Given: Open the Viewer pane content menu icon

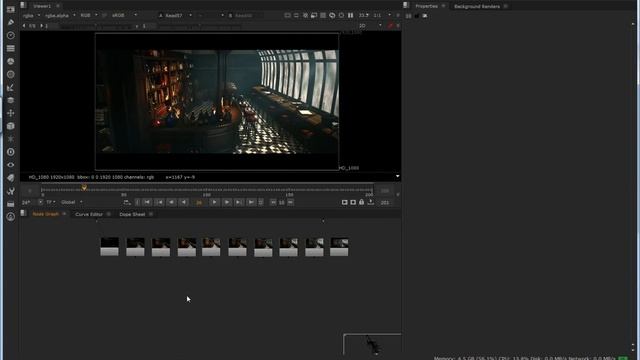Looking at the screenshot, I should coord(23,6).
